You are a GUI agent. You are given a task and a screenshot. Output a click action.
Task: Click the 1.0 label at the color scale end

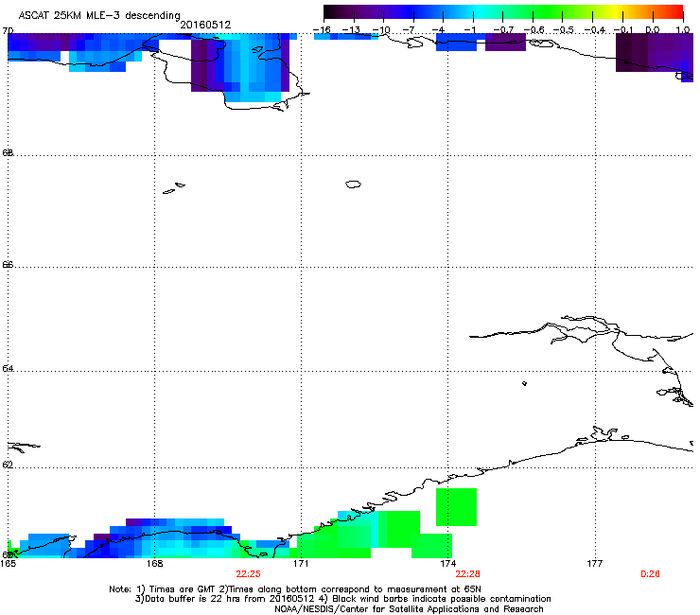point(683,30)
